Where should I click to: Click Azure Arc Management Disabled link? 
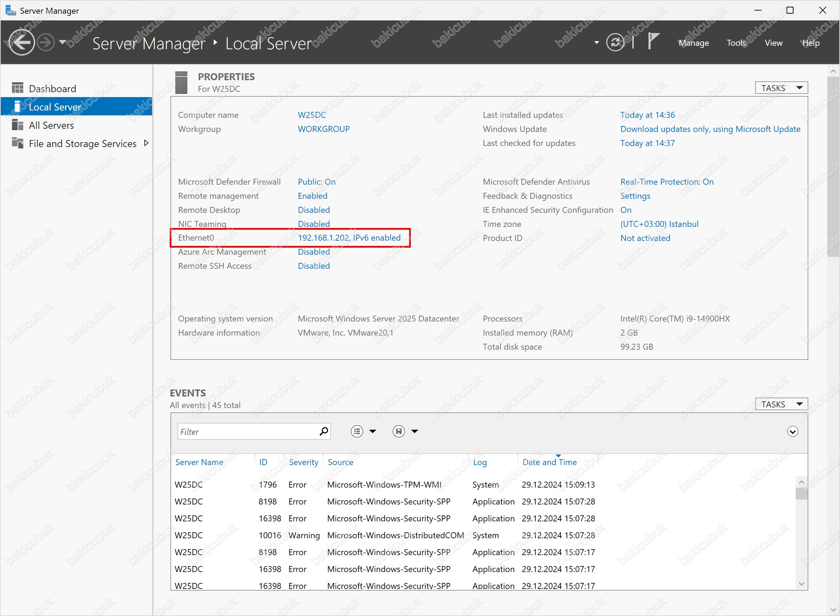[313, 252]
